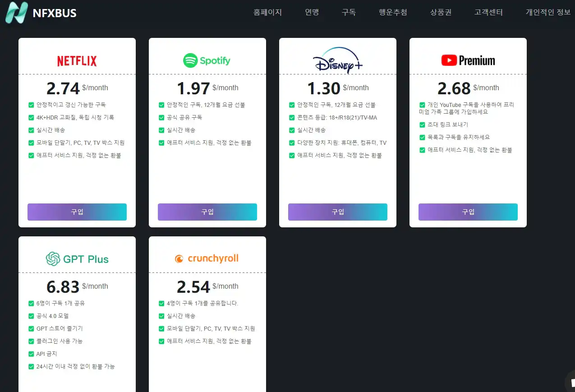Click checkmark beside 초대 링크 보내기
575x392 pixels.
tap(422, 125)
